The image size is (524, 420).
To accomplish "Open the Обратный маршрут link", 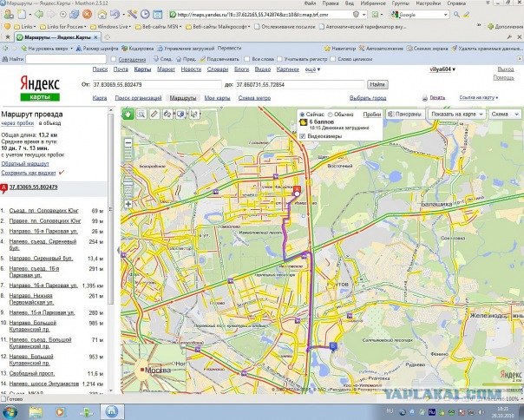I will tap(25, 164).
